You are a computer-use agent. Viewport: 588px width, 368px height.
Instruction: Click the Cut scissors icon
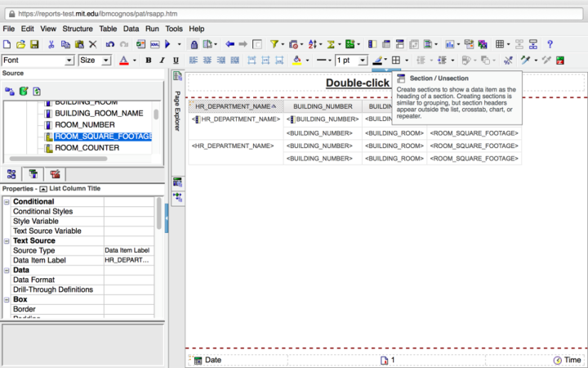51,44
